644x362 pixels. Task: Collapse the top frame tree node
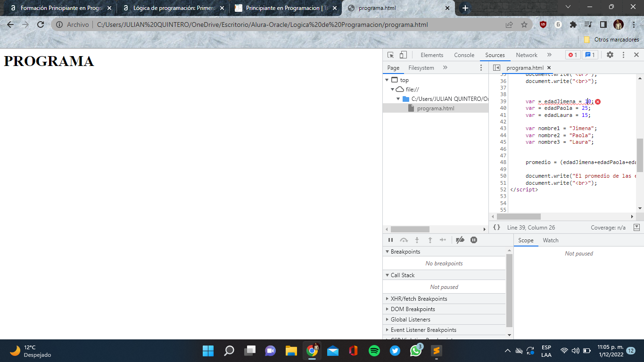[x=387, y=80]
